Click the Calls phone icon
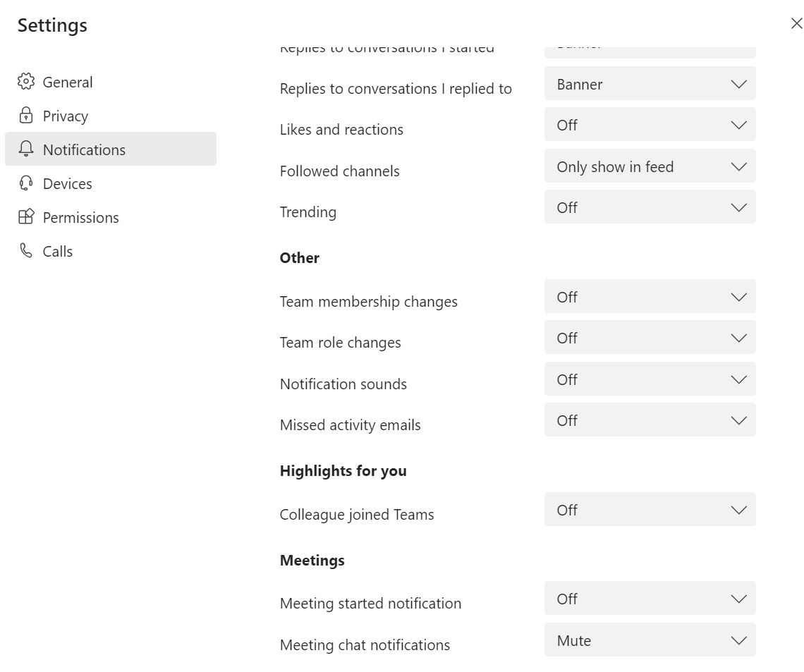Image resolution: width=804 pixels, height=672 pixels. pyautogui.click(x=26, y=251)
